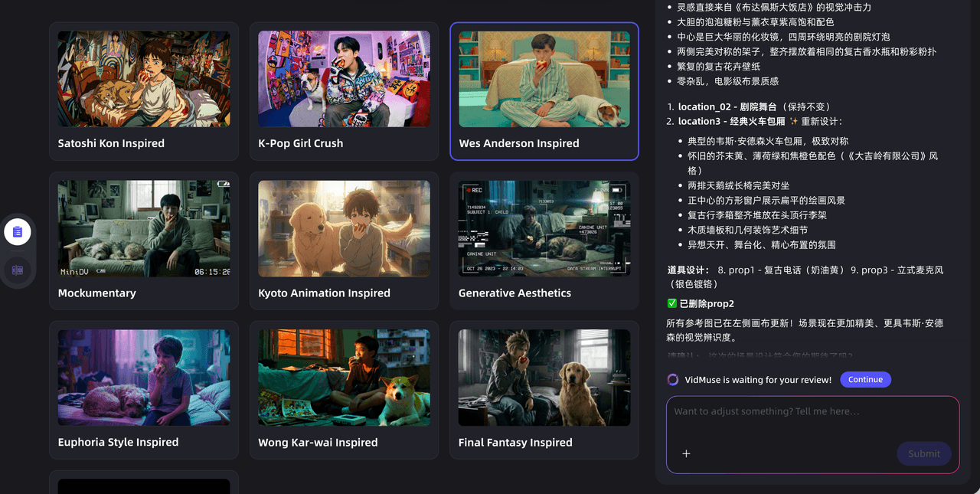Select the Satoshi Kon Inspired style thumbnail

point(144,80)
